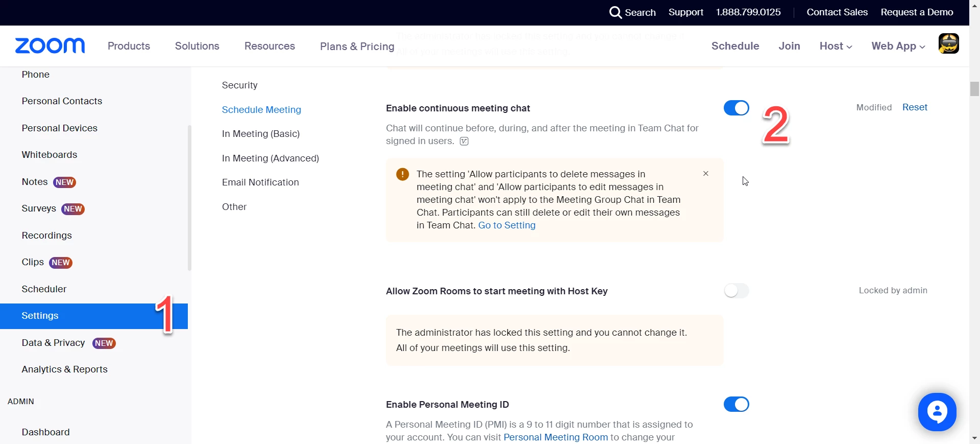Select In Meeting (Basic) section

[x=261, y=134]
